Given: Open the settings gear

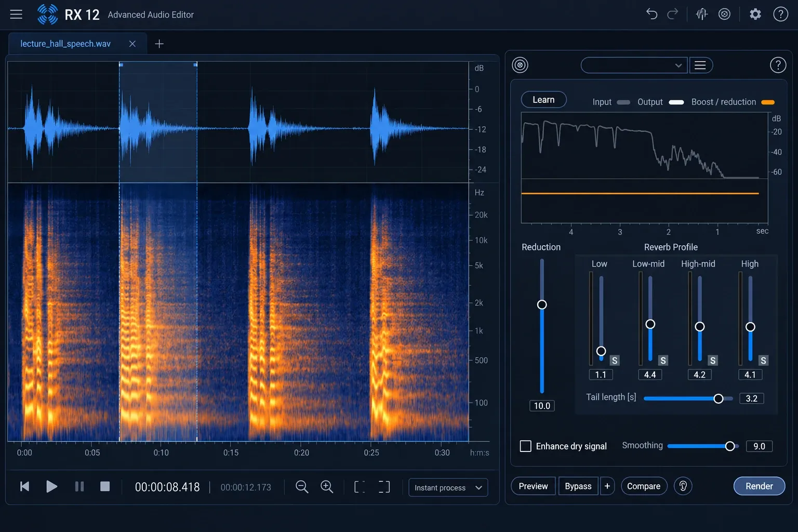Looking at the screenshot, I should [x=755, y=14].
